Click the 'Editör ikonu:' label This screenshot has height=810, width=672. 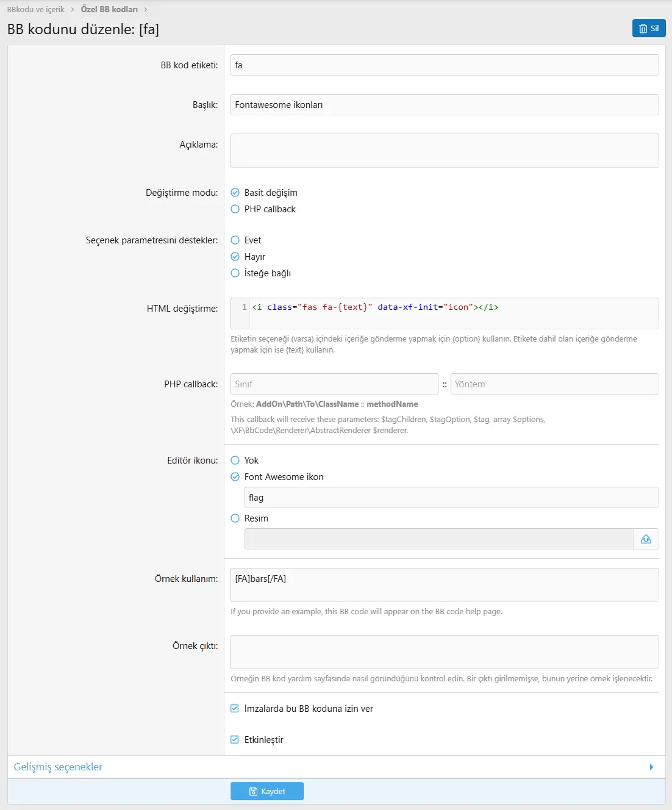click(193, 461)
